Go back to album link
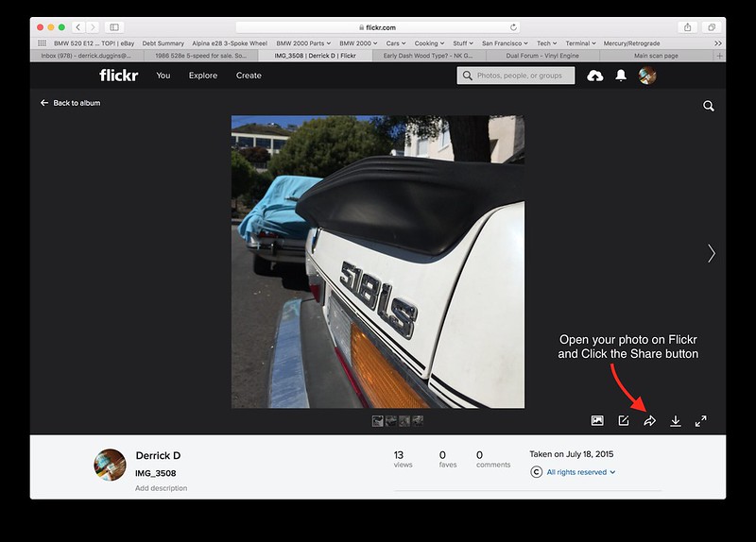 (x=71, y=103)
